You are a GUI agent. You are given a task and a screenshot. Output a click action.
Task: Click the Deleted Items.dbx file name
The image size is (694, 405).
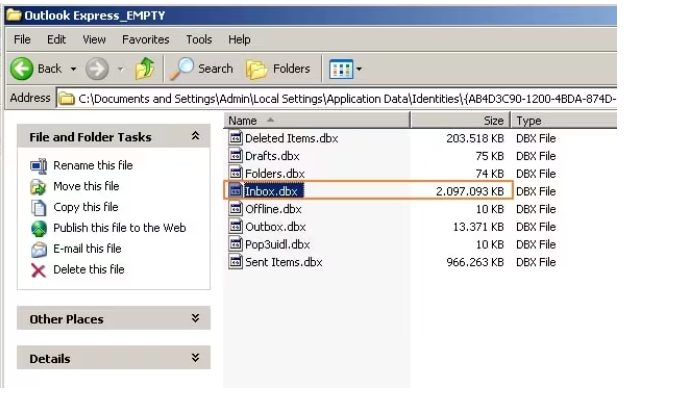click(292, 138)
